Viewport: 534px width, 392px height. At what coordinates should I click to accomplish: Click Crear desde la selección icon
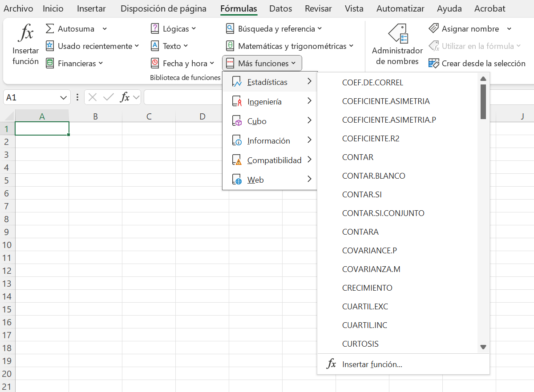coord(433,64)
